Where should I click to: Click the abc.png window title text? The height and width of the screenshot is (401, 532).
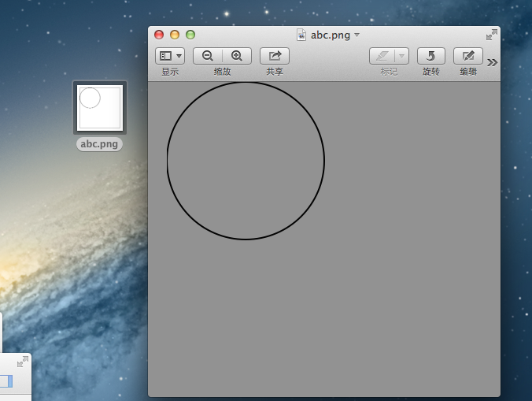pyautogui.click(x=330, y=35)
